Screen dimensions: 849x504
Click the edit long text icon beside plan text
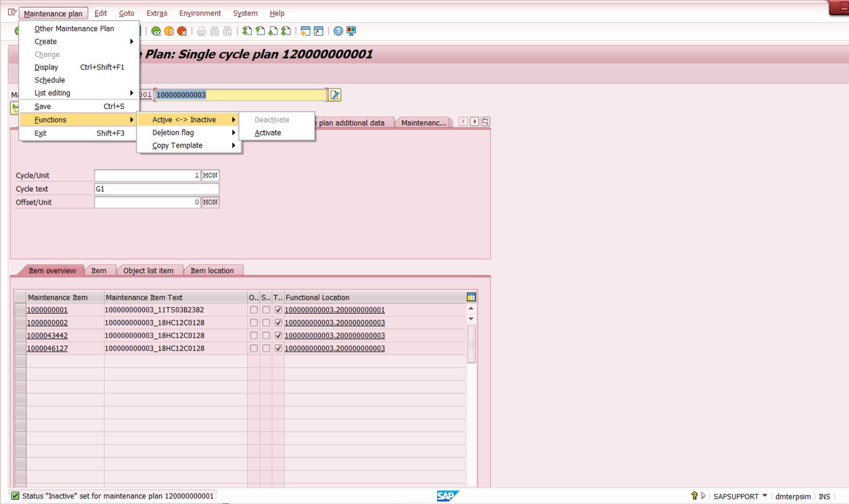(335, 95)
